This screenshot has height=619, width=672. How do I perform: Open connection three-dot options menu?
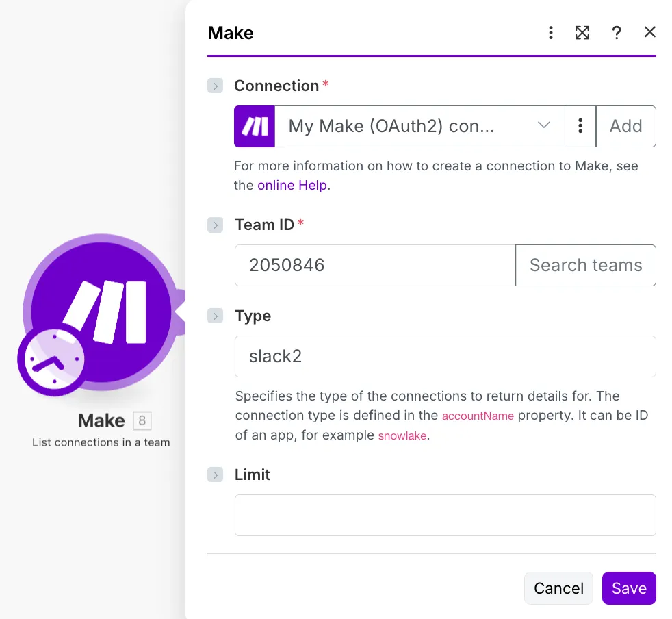pyautogui.click(x=580, y=126)
